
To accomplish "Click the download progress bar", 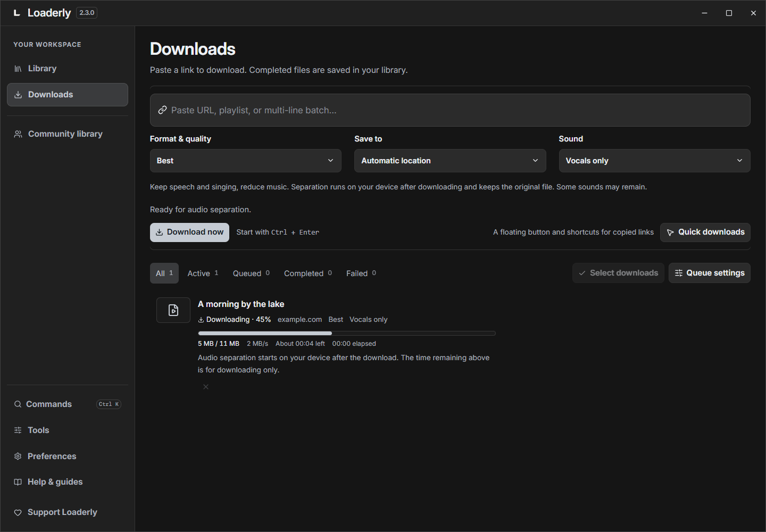I will 347,334.
